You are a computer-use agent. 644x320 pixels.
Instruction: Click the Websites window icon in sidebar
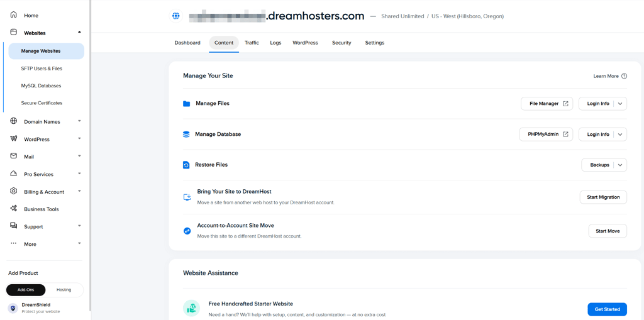click(14, 33)
